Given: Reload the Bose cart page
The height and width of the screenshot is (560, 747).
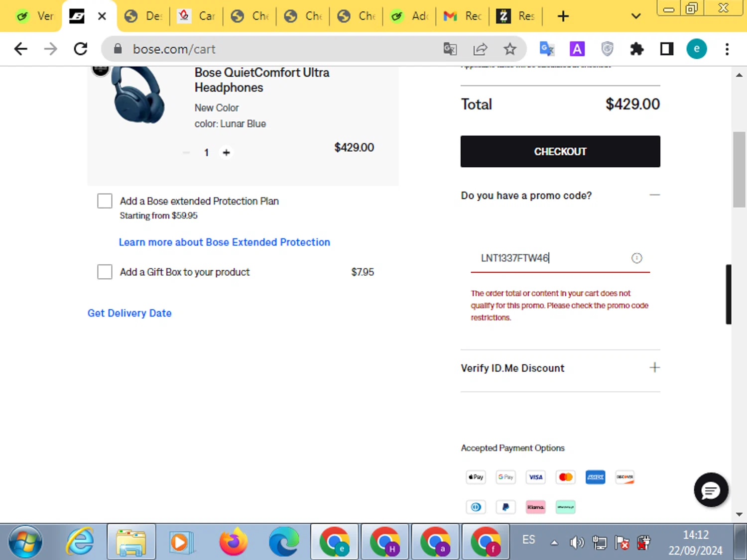Looking at the screenshot, I should 81,49.
